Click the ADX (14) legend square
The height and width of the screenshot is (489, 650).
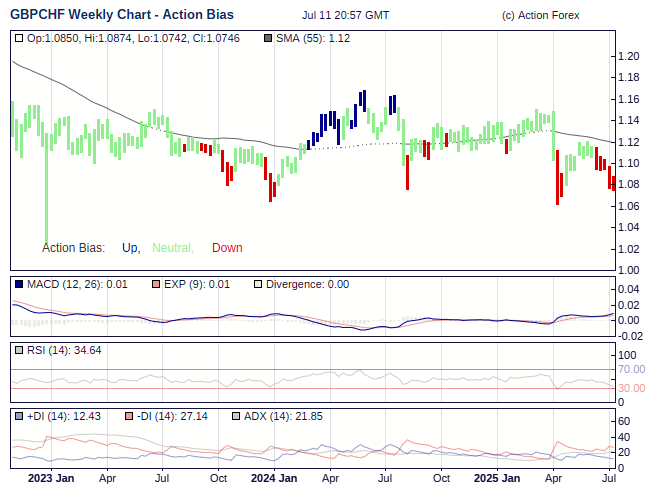236,416
